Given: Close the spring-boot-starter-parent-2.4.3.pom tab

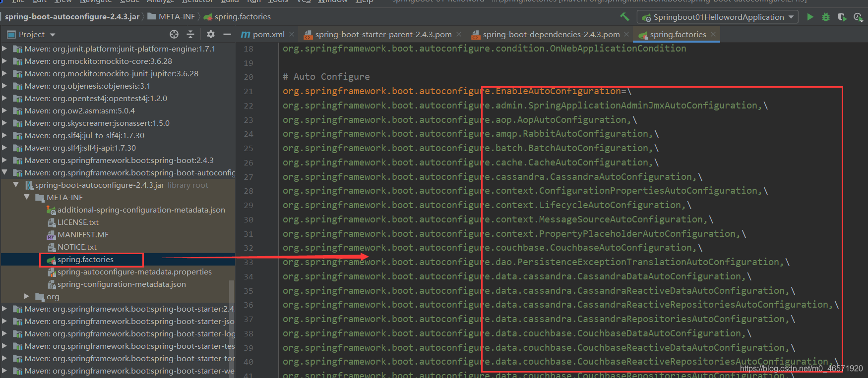Looking at the screenshot, I should [x=459, y=34].
